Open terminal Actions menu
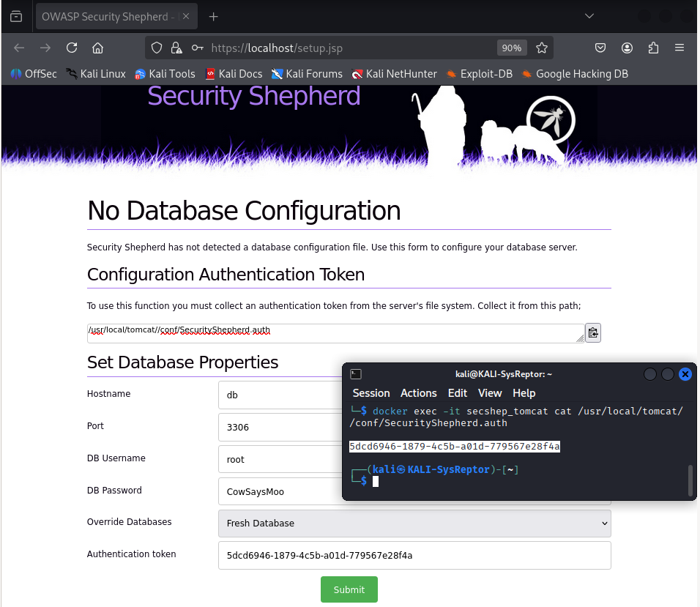The height and width of the screenshot is (607, 700). pos(418,393)
